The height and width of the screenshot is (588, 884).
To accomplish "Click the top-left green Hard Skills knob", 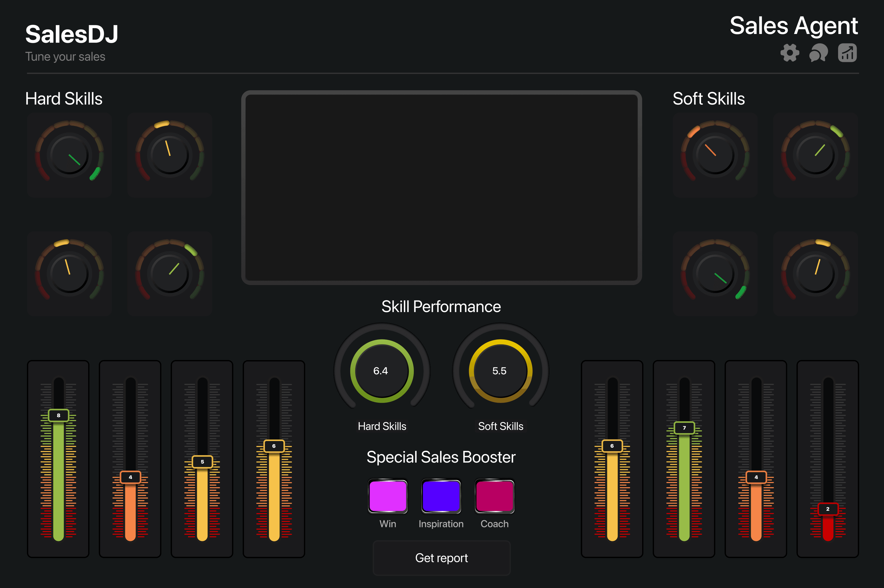I will pos(69,155).
